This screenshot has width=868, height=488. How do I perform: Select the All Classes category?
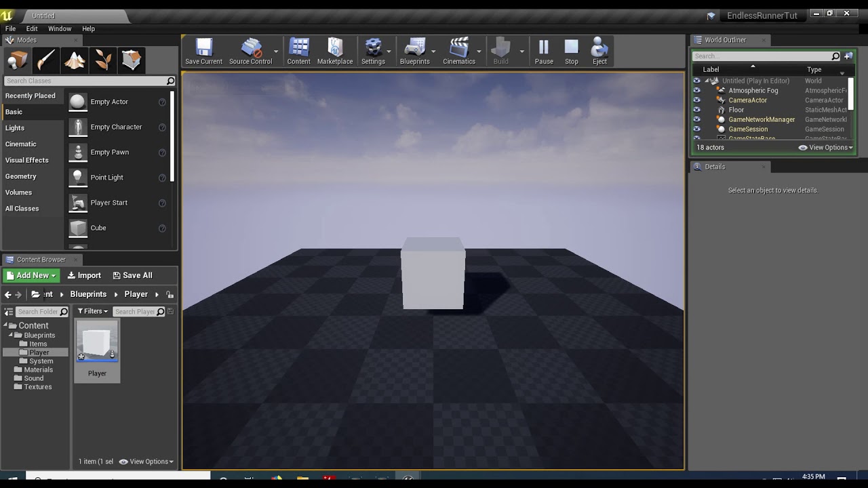point(22,209)
